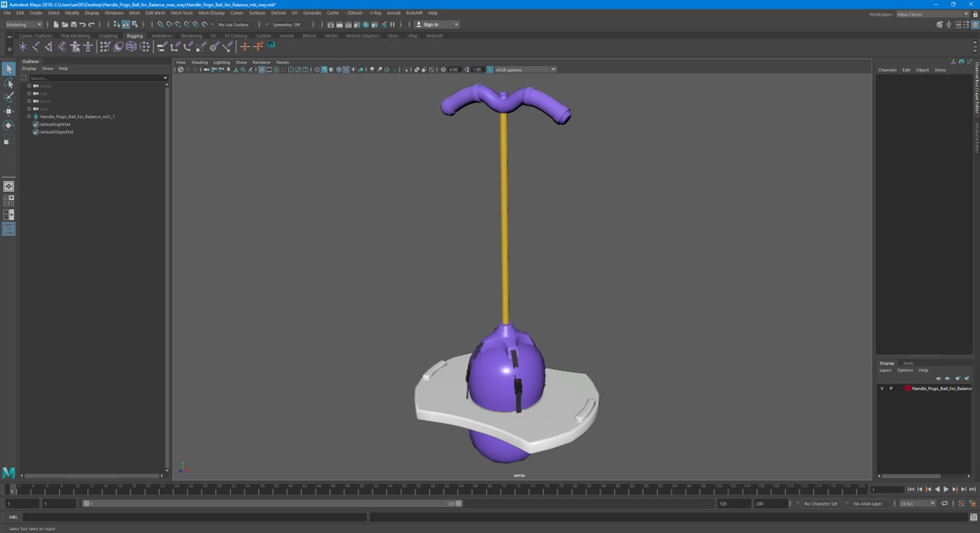Switch to four view layout
This screenshot has width=980, height=533.
(x=9, y=201)
